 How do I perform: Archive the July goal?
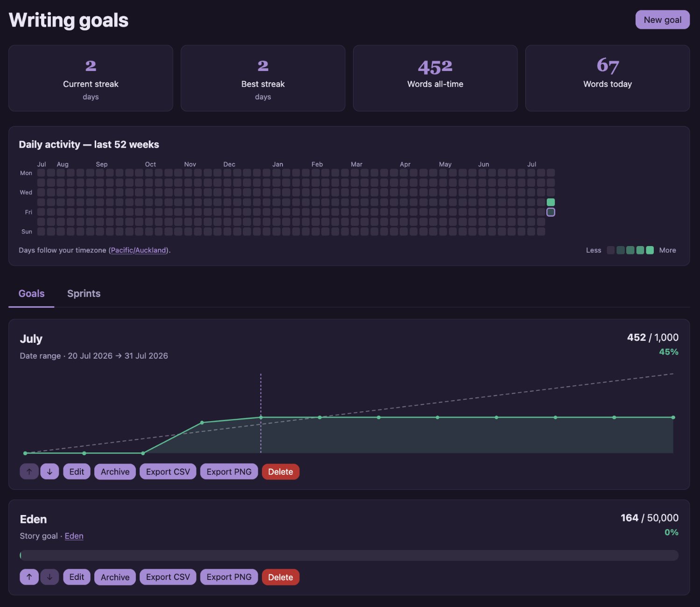point(115,472)
